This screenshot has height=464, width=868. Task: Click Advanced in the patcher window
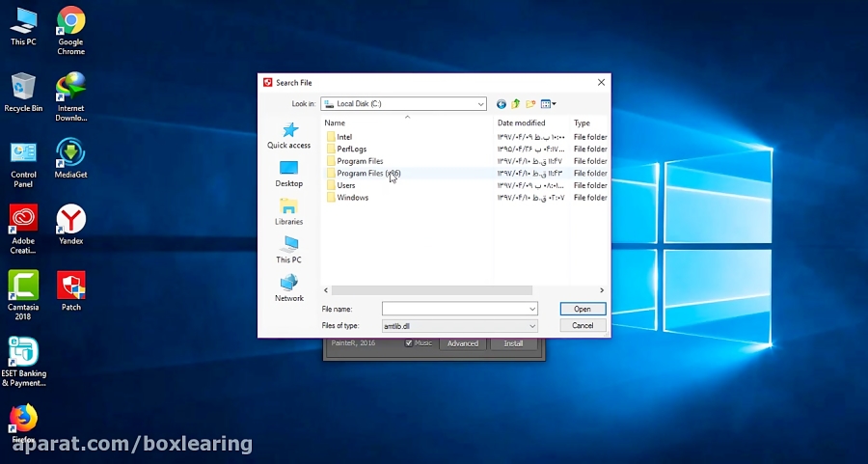click(x=463, y=343)
